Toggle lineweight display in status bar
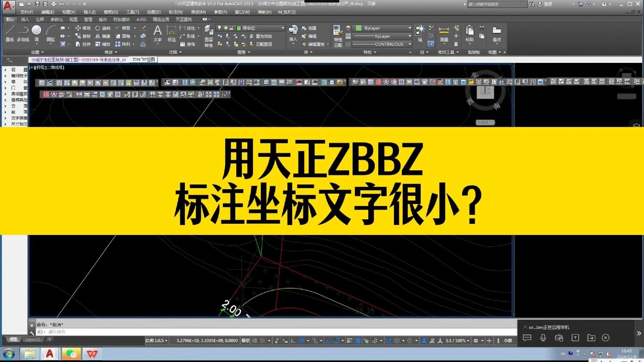644x362 pixels. [x=349, y=340]
